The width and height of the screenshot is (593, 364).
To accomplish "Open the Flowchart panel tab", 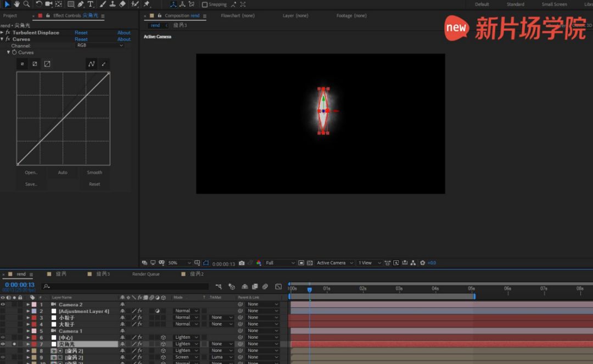I will tap(237, 16).
